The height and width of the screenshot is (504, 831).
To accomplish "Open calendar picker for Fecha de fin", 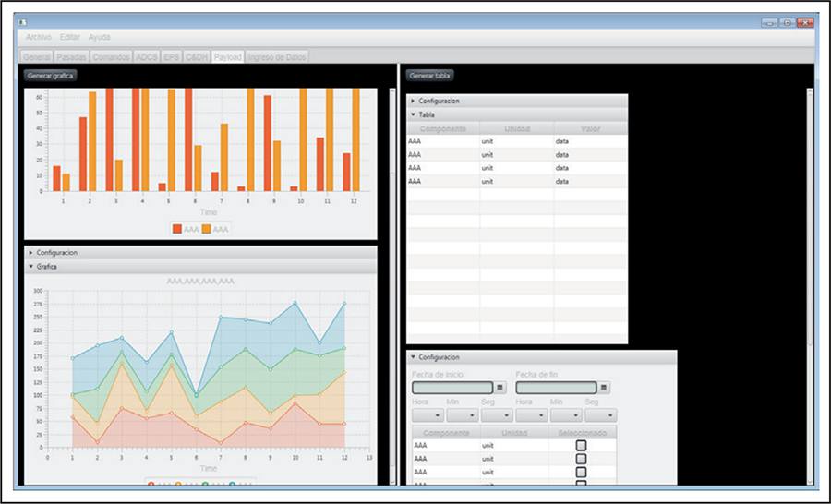I will coord(603,388).
